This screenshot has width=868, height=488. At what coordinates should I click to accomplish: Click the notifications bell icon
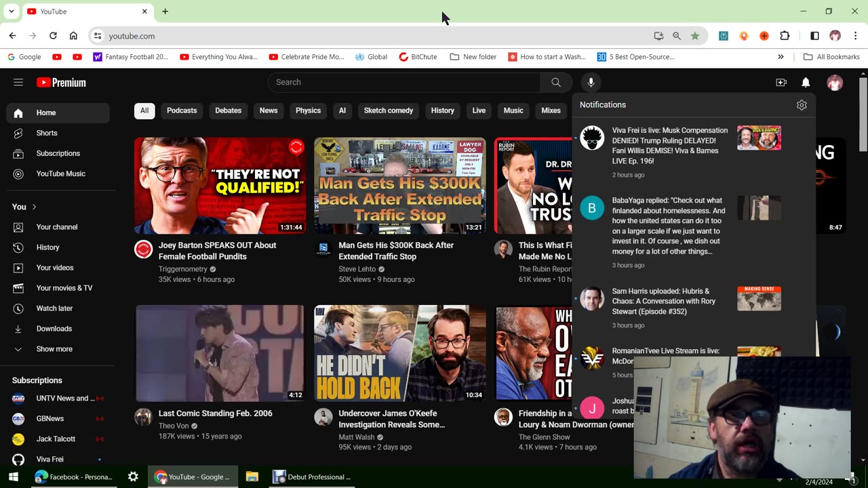pyautogui.click(x=806, y=82)
